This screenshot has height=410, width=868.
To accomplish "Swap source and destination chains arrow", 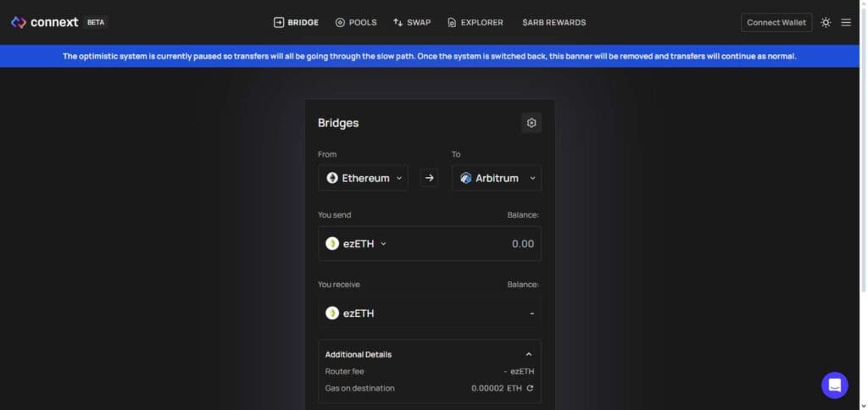I will click(x=429, y=178).
